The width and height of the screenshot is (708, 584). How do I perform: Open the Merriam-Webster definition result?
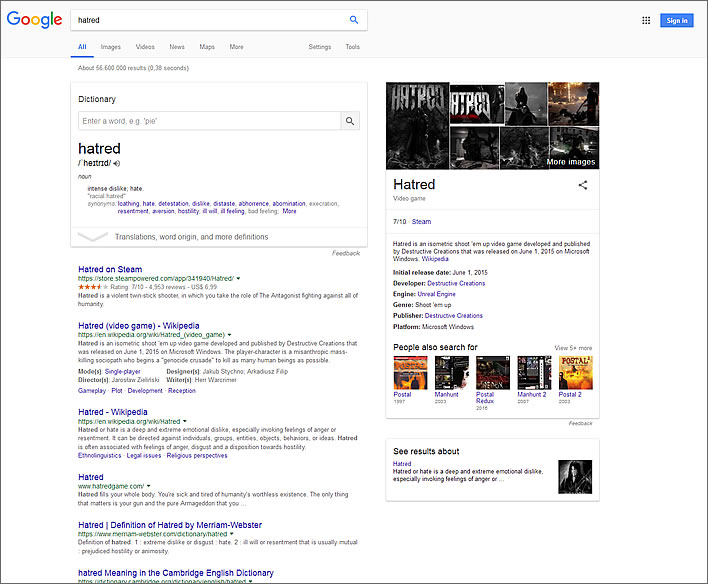click(x=170, y=525)
